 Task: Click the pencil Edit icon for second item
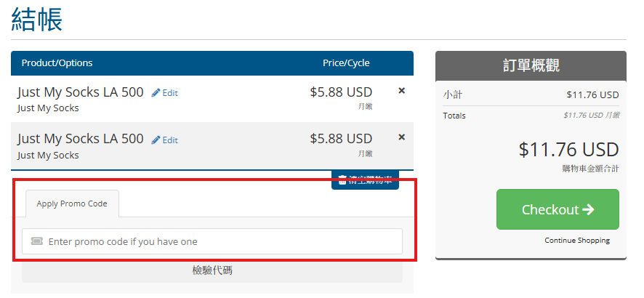click(x=156, y=140)
